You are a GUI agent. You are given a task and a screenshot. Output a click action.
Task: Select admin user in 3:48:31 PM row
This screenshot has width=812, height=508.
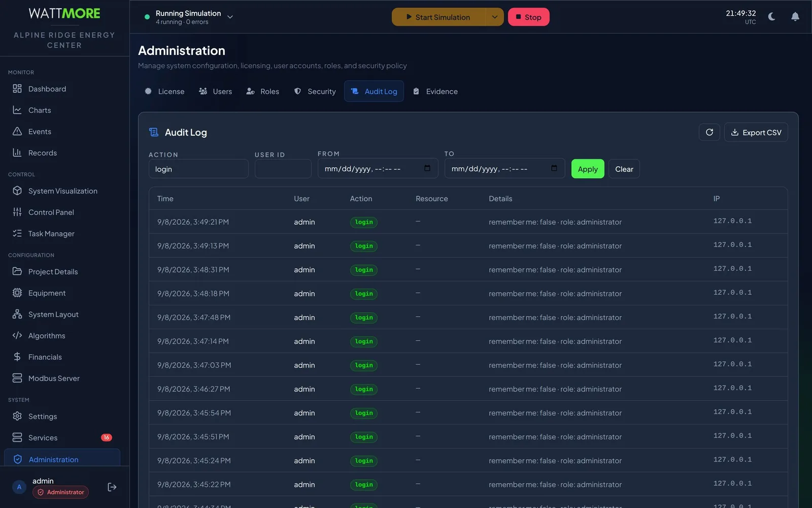coord(304,270)
